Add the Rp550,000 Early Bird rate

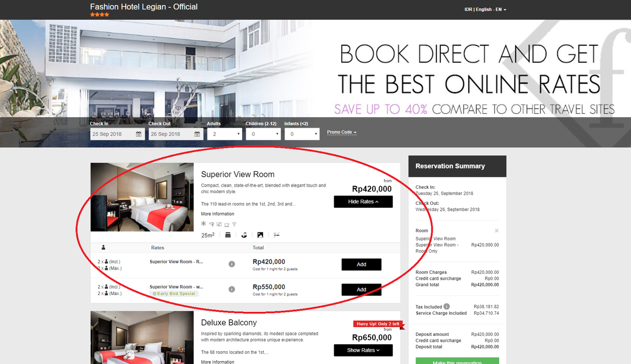pos(361,290)
